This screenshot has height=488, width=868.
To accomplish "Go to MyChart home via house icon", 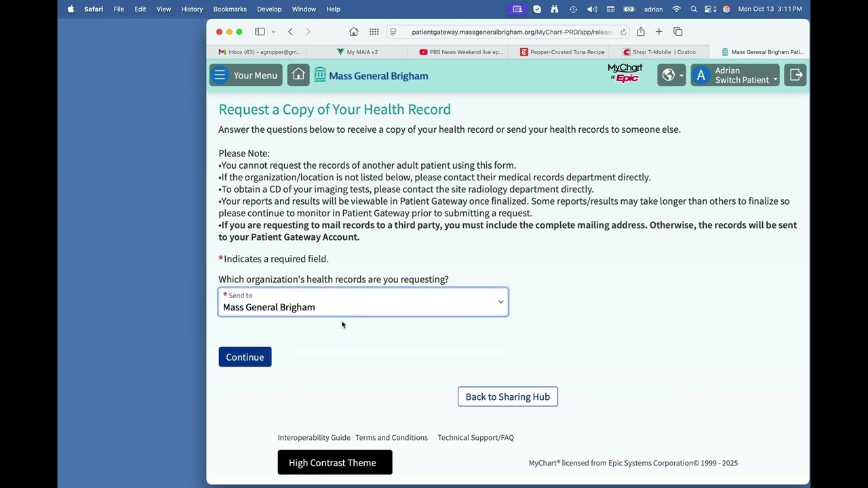I will point(298,75).
